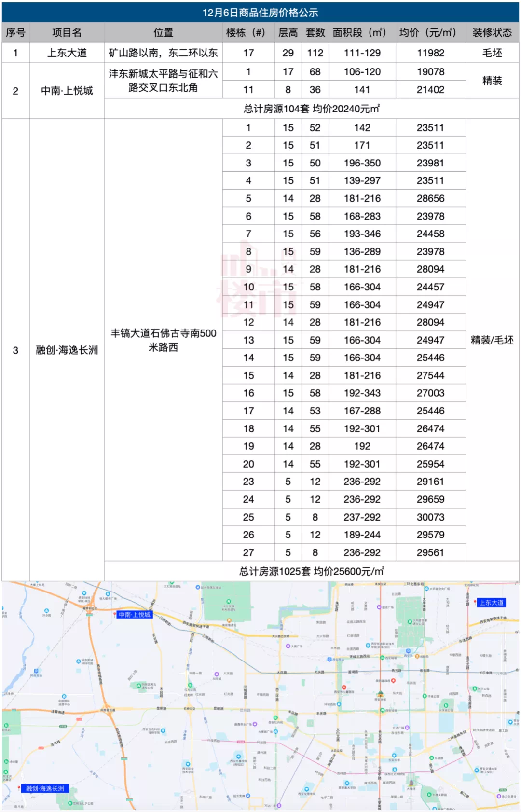Click the 大雁塔 pagoda map icon
Screen dimensions: 521x812
pos(411,783)
